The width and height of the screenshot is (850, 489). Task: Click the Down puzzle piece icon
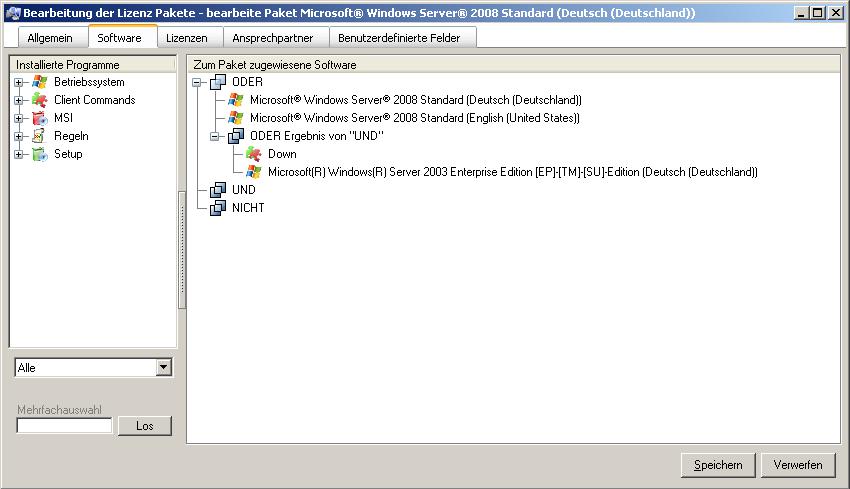point(254,154)
